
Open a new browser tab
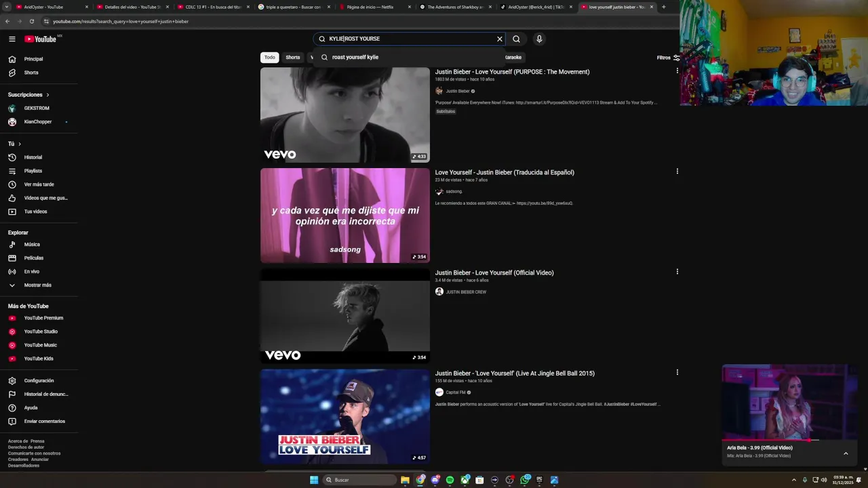click(x=663, y=7)
